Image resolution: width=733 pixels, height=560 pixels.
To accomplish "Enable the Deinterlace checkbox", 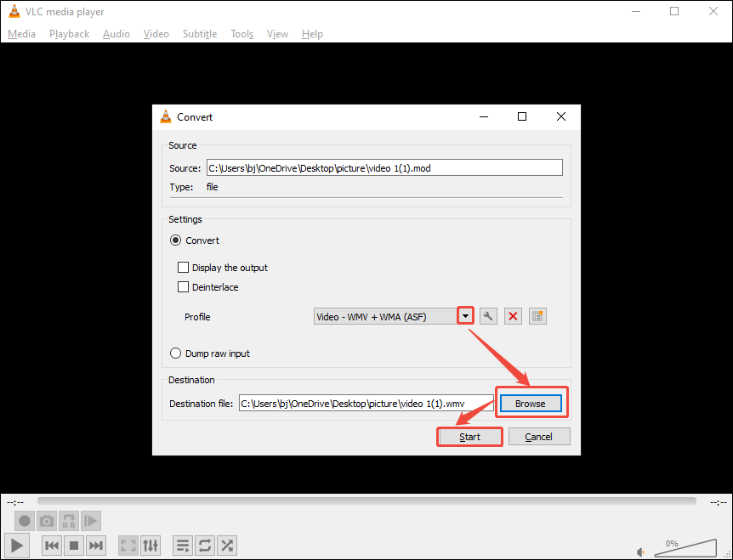I will coord(183,287).
